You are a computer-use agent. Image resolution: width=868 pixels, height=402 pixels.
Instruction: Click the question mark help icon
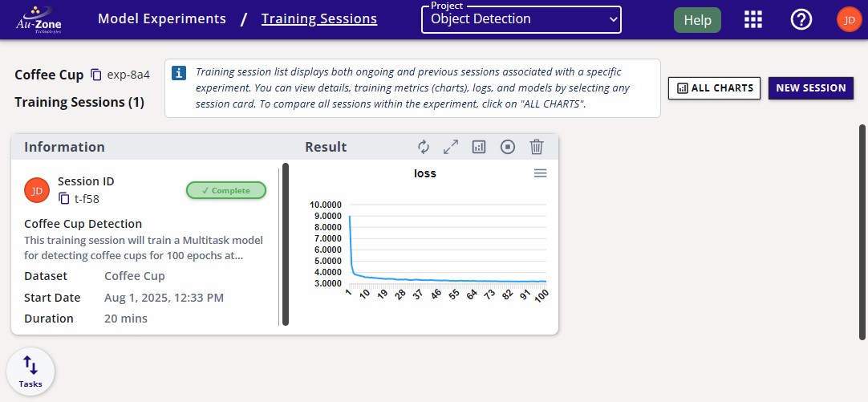click(801, 20)
